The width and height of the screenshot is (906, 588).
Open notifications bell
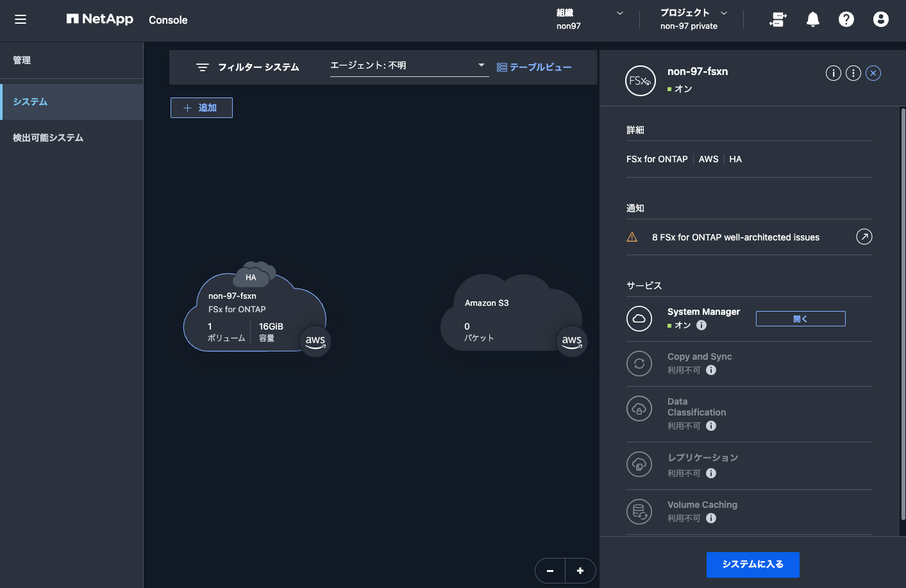point(813,20)
